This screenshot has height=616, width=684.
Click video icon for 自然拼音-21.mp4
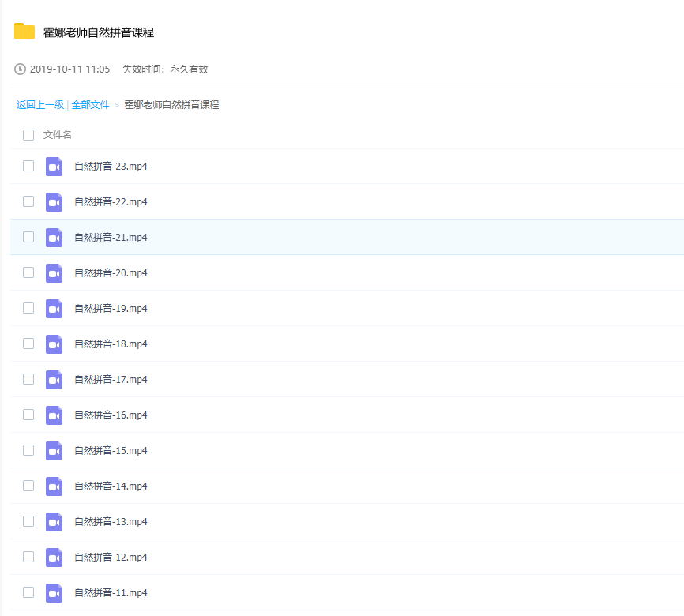(54, 238)
